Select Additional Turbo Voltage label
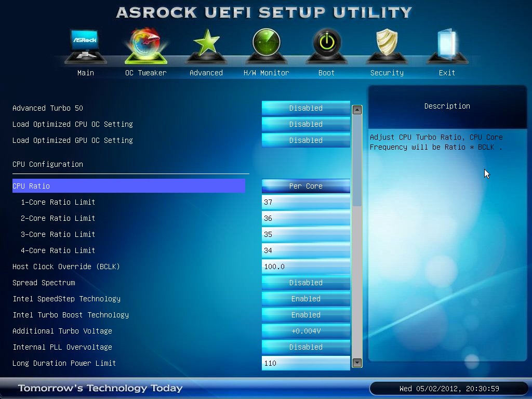 (x=62, y=331)
